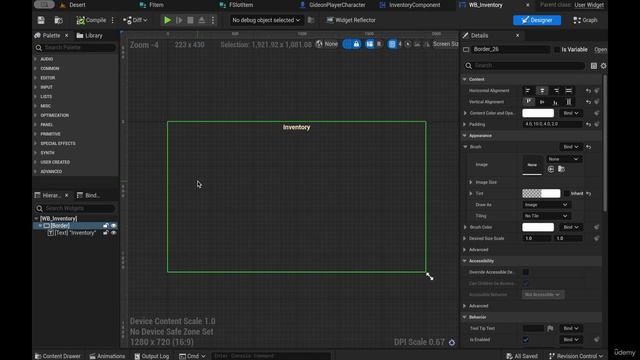Set Horizontal Alignment to fill
This screenshot has height=360, width=640.
pyautogui.click(x=569, y=91)
